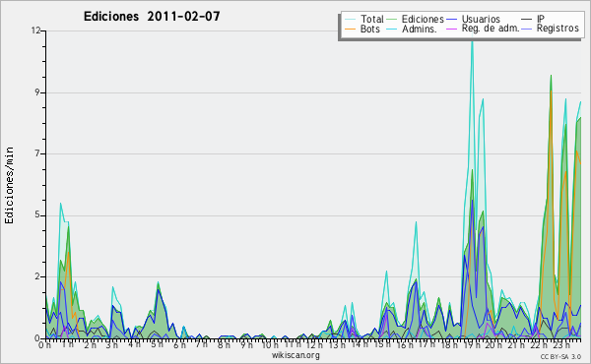Click the green Ediciones legend line swatch

pos(392,20)
